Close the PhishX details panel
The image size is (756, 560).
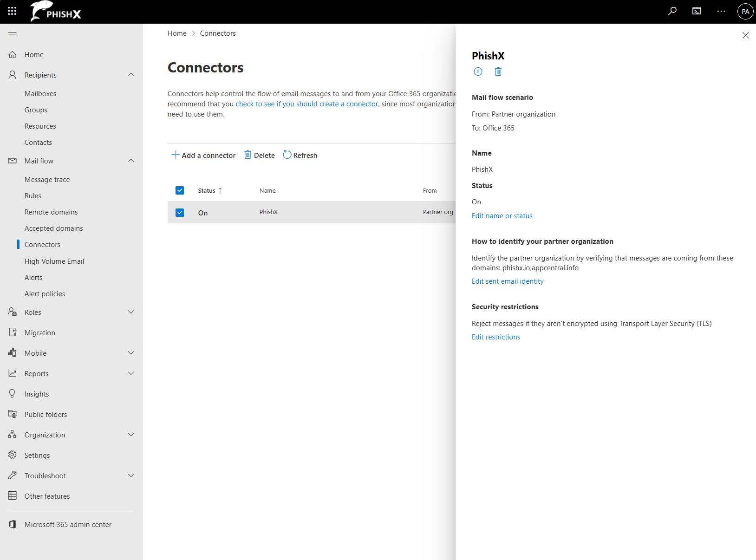pos(745,35)
